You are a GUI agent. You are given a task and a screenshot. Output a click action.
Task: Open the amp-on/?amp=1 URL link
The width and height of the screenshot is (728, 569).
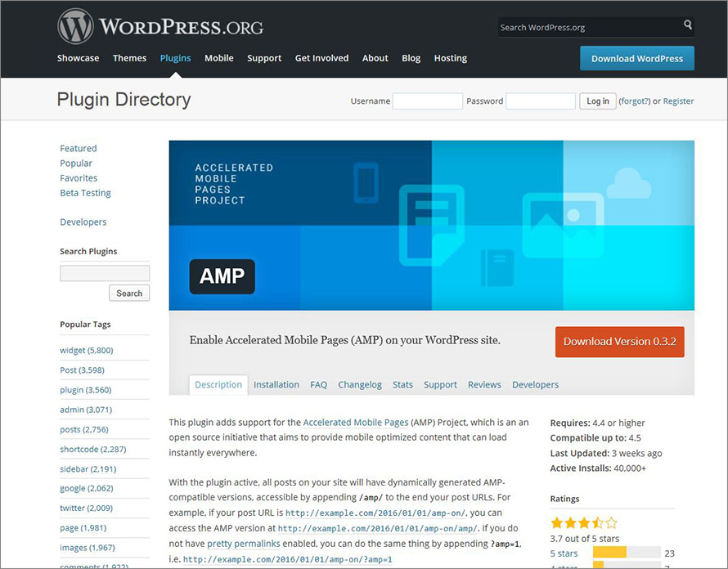click(288, 559)
